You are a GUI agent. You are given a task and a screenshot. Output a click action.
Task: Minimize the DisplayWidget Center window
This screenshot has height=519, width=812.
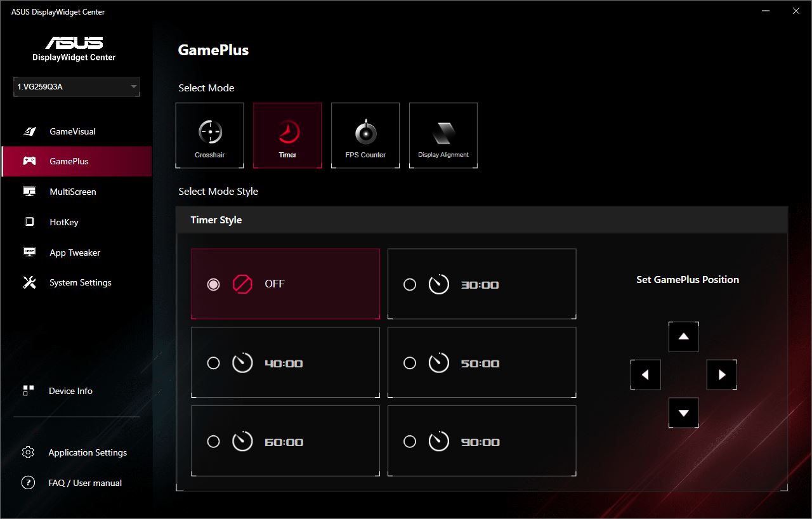click(766, 11)
